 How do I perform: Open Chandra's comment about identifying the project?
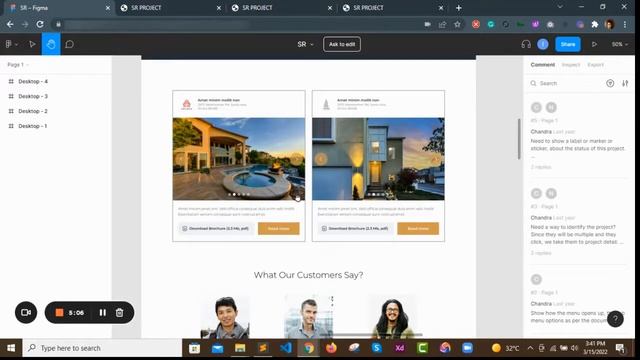(578, 223)
